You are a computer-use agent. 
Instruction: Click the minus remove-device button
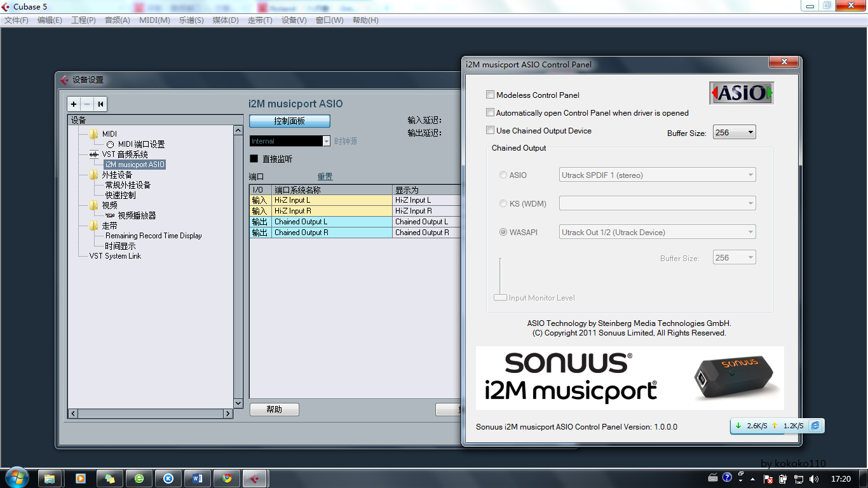[x=87, y=104]
